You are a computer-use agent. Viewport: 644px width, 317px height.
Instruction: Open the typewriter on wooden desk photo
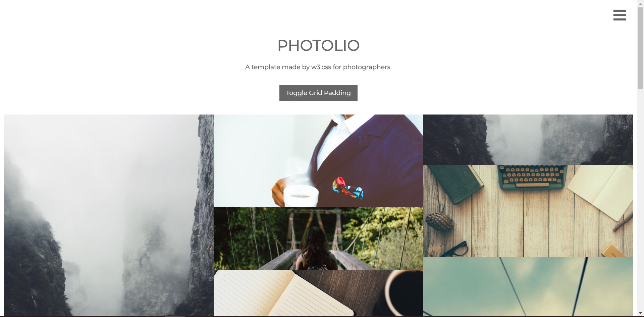tap(528, 211)
